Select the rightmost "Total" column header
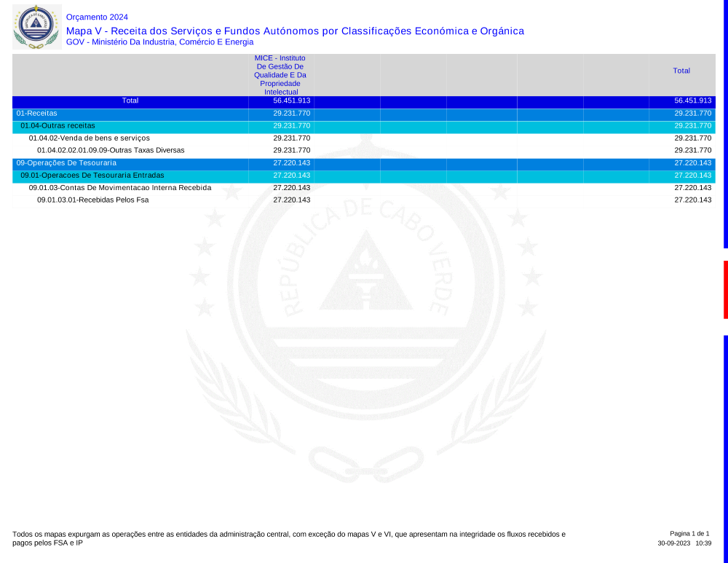Image resolution: width=728 pixels, height=563 pixels. (681, 71)
